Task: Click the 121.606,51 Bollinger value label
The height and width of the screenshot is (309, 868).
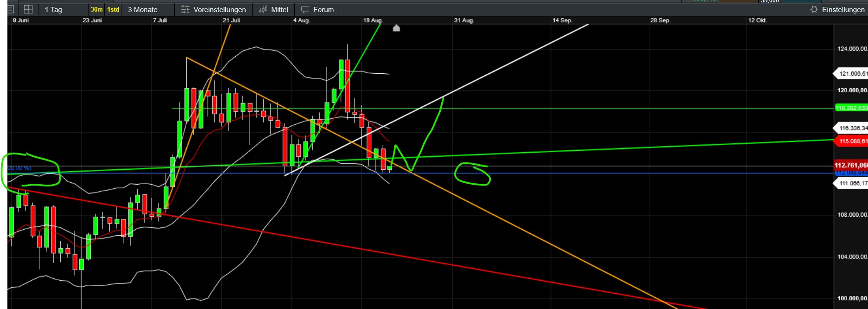Action: [x=850, y=74]
